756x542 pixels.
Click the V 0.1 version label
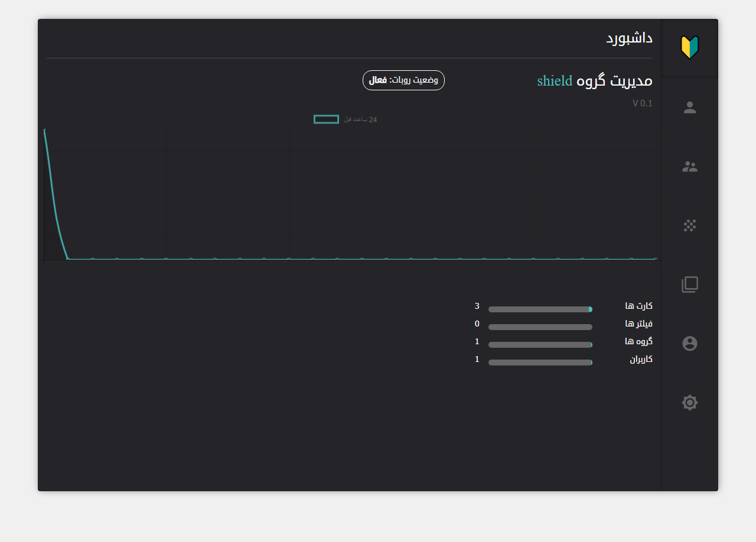coord(643,103)
